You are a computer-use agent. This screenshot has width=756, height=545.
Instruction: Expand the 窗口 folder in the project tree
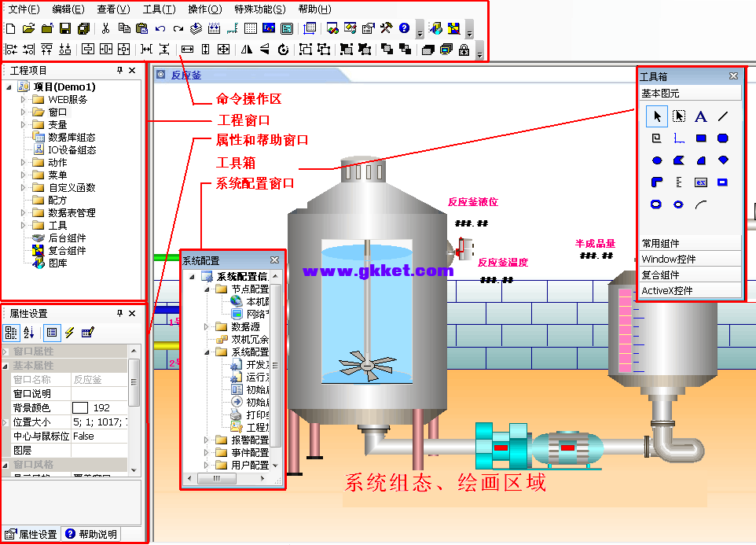point(22,112)
